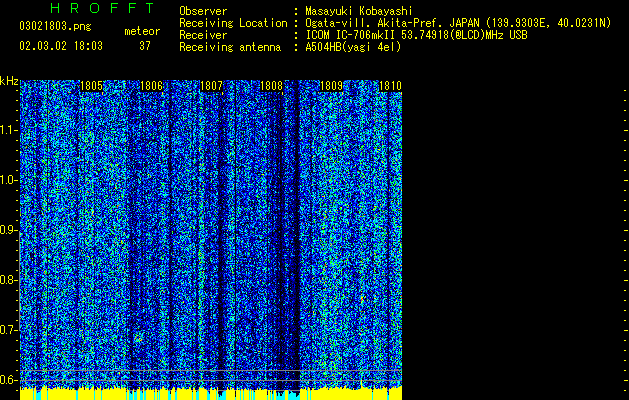Click the 1807 time marker
Screen dimensions: 629x400
(x=211, y=86)
